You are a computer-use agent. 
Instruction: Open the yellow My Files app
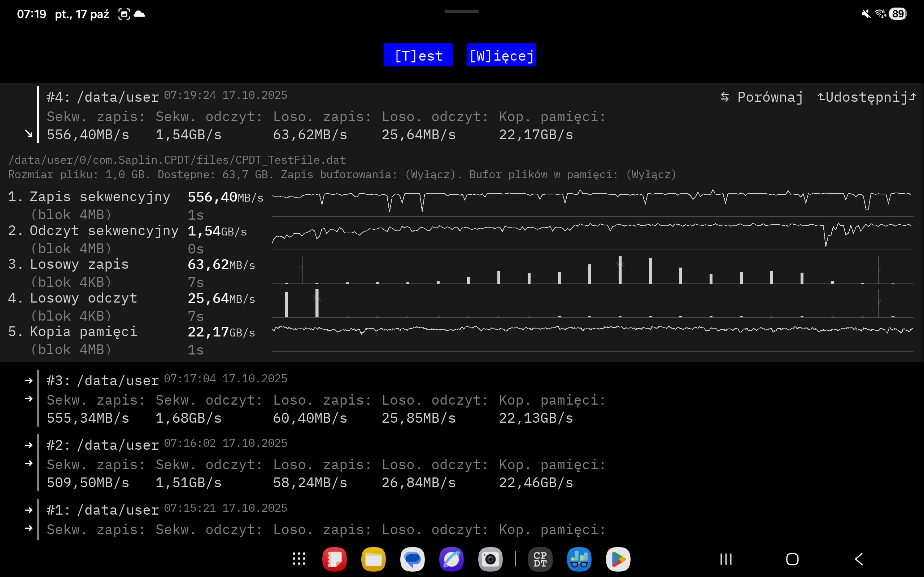(374, 559)
